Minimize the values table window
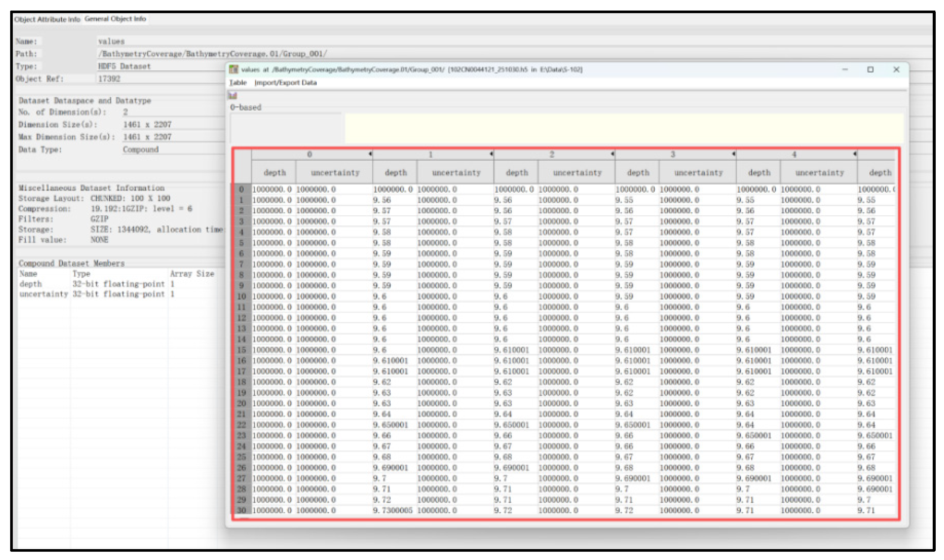 (845, 69)
